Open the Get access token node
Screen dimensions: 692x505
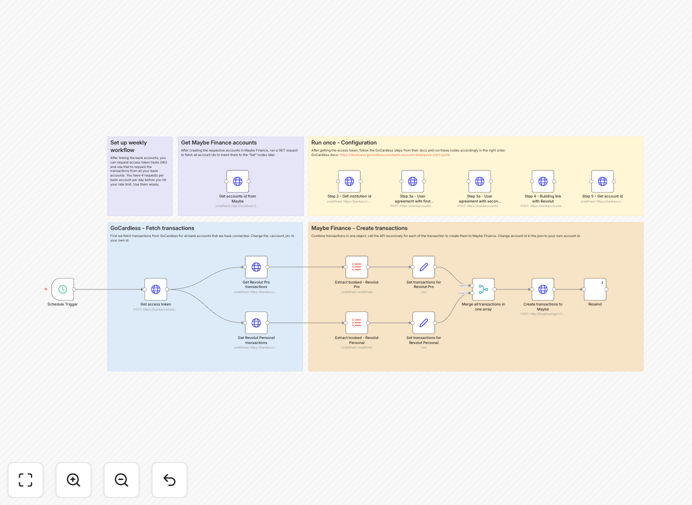pos(156,289)
